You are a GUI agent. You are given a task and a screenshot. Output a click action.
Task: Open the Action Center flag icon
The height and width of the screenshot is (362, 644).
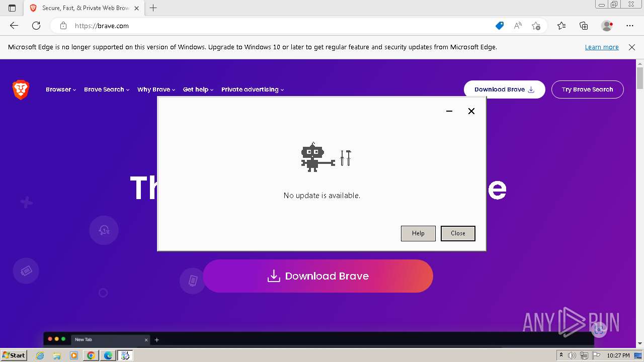point(596,355)
